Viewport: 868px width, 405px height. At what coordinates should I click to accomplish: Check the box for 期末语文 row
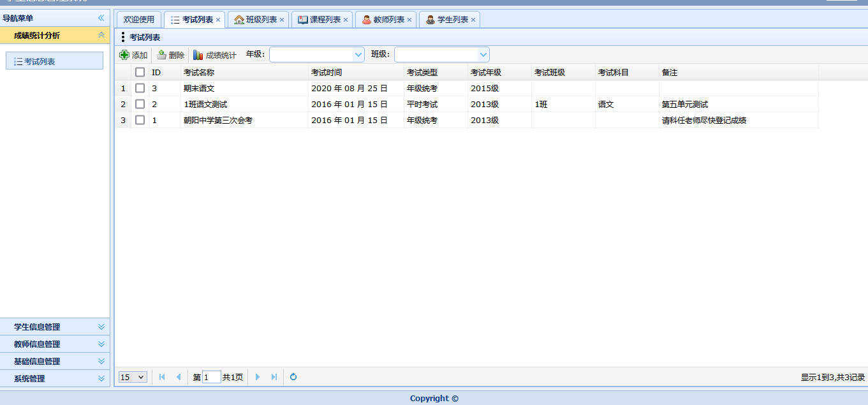(140, 88)
